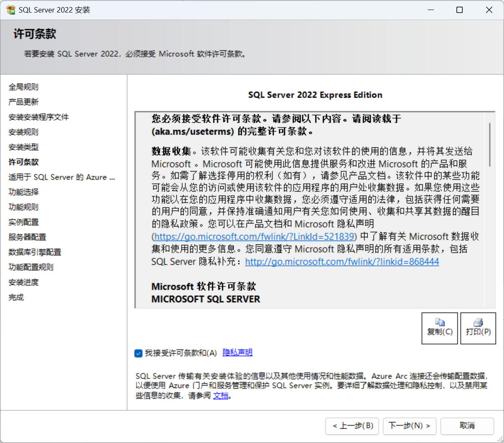This screenshot has height=443, width=504.
Task: Click the copy icon button 复制(C)
Action: [x=440, y=328]
